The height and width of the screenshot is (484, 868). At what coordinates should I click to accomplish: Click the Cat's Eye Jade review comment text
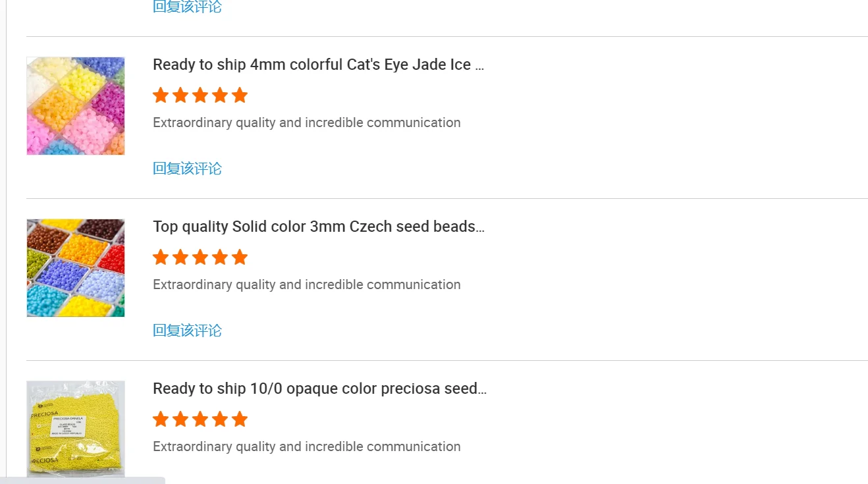tap(306, 122)
